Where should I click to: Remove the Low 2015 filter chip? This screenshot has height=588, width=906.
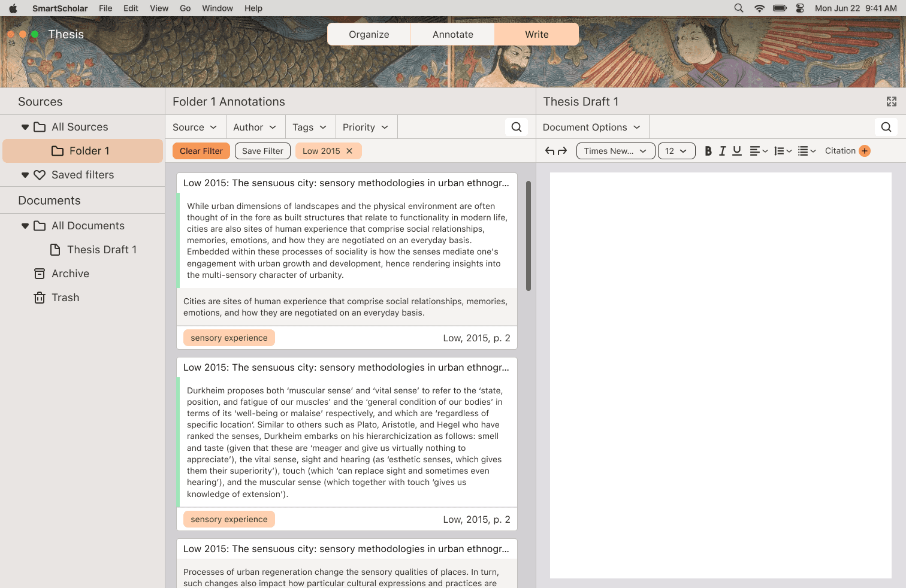pyautogui.click(x=349, y=151)
